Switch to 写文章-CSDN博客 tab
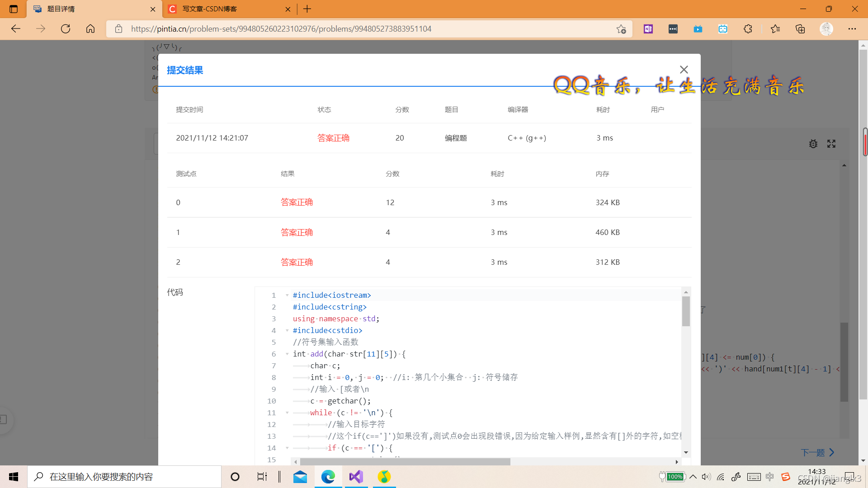The height and width of the screenshot is (488, 868). point(226,9)
